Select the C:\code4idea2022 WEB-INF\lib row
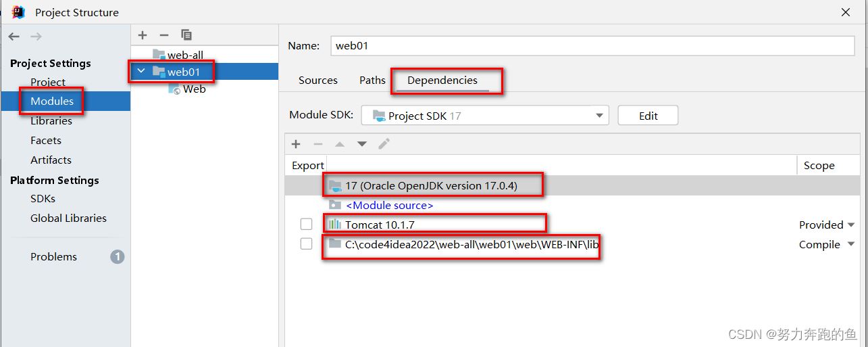 pyautogui.click(x=571, y=244)
